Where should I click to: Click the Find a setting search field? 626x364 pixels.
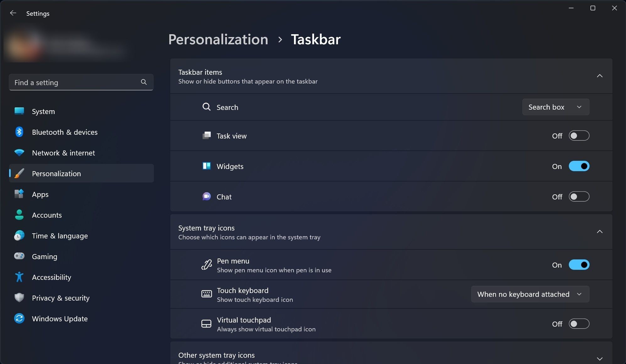click(x=81, y=82)
